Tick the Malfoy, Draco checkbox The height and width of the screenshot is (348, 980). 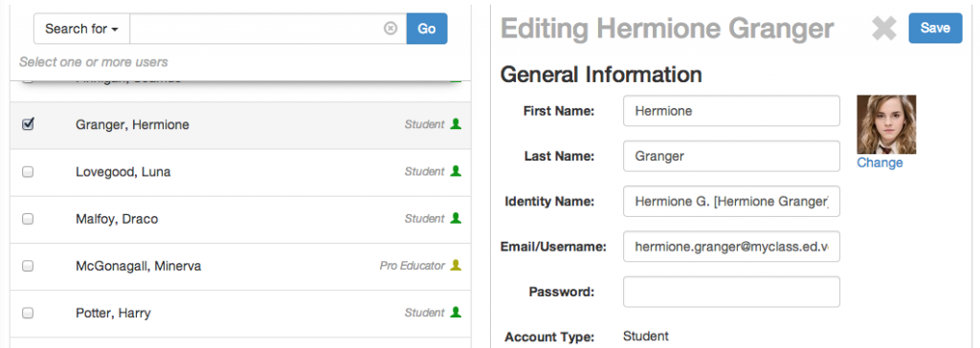(x=28, y=219)
